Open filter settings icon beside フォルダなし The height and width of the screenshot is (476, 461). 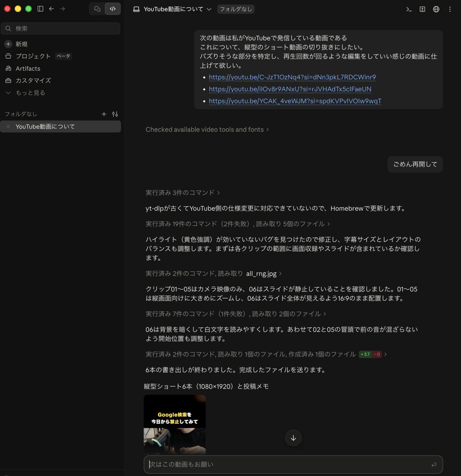115,114
